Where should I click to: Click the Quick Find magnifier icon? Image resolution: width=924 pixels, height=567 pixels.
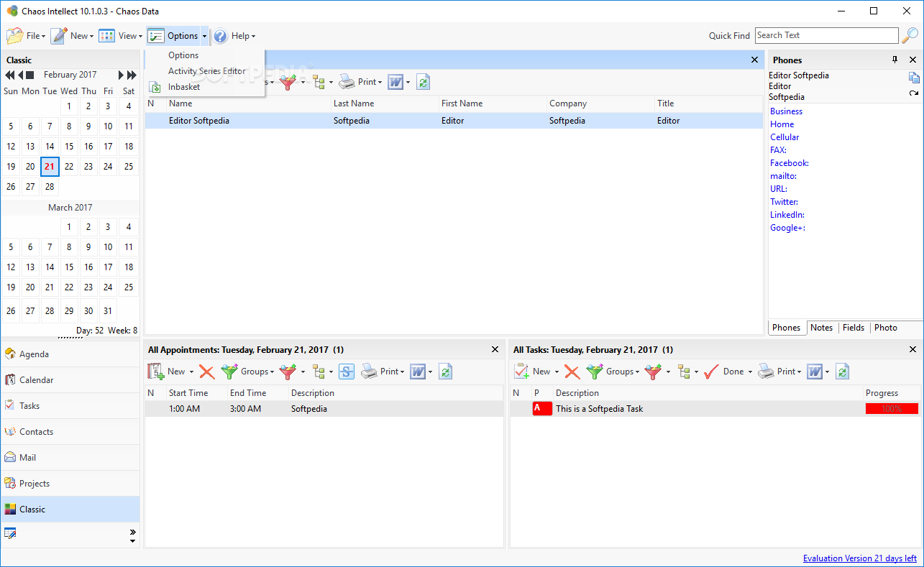click(910, 35)
